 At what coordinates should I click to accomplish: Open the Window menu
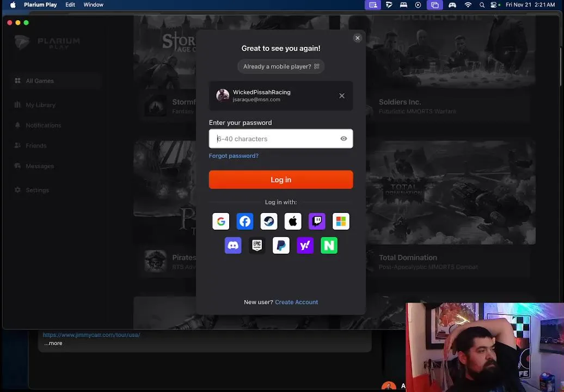pyautogui.click(x=94, y=5)
